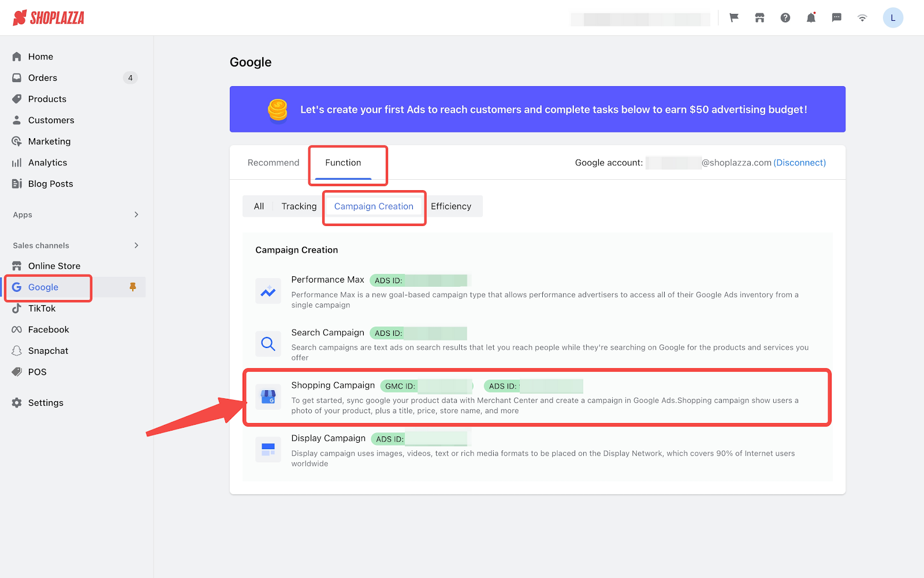Click the Search Campaign magnifier icon
The width and height of the screenshot is (924, 578).
268,344
